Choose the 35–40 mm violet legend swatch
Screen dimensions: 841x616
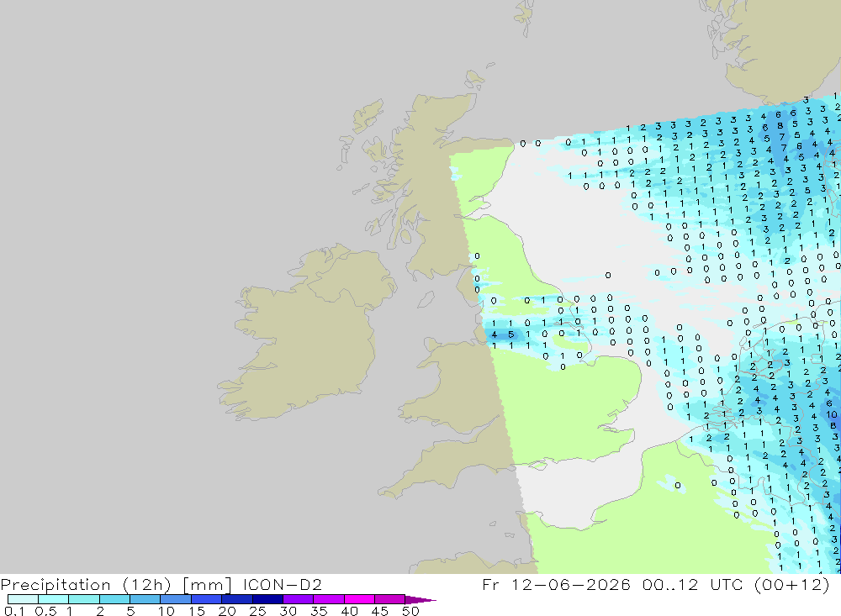click(x=329, y=599)
